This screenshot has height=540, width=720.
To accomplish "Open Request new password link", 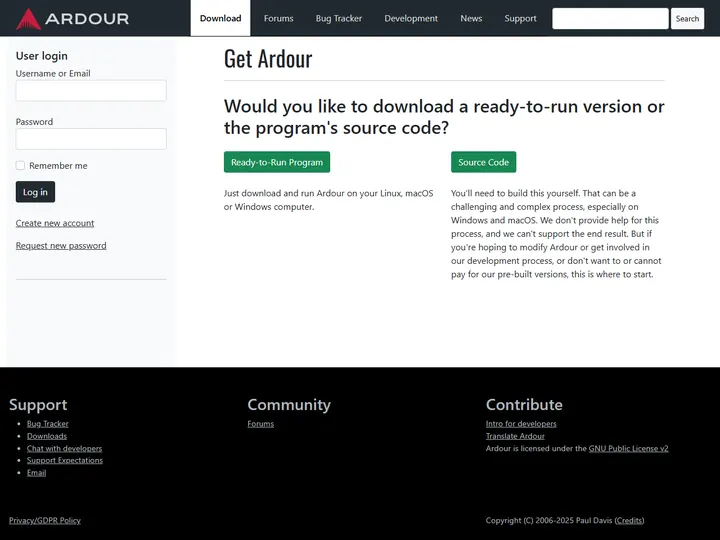I will pos(61,246).
